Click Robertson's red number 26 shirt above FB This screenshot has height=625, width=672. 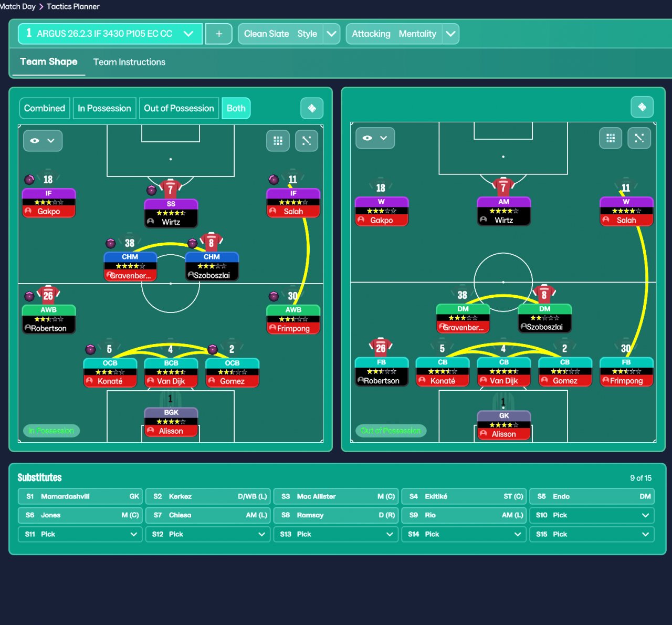click(x=381, y=347)
